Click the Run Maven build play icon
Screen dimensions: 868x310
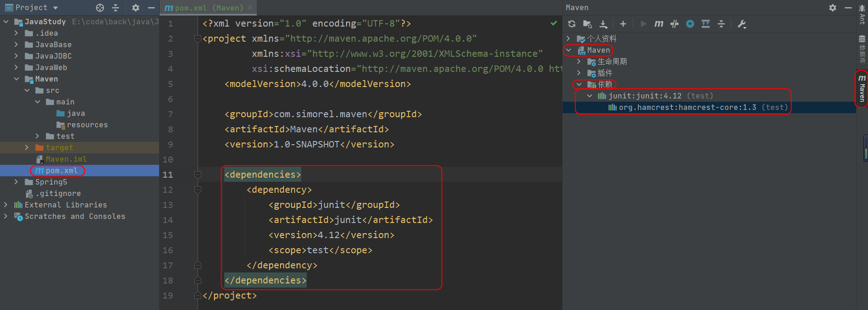[x=643, y=24]
